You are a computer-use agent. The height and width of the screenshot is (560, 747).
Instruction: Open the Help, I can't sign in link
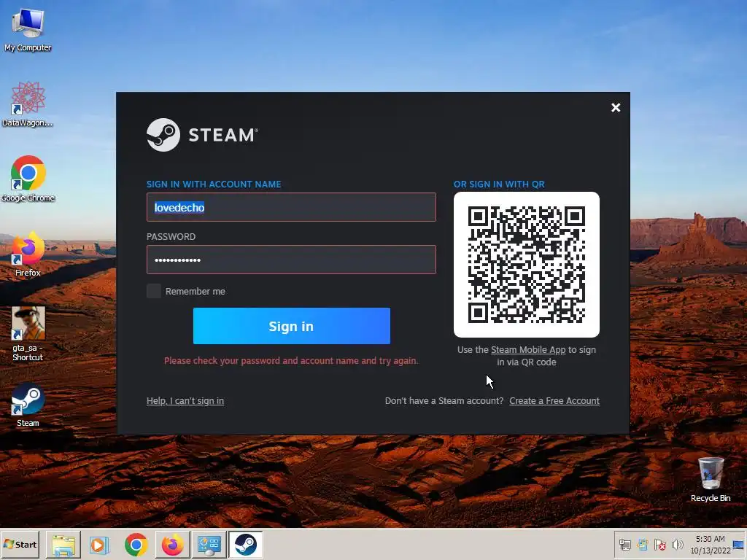pyautogui.click(x=185, y=400)
